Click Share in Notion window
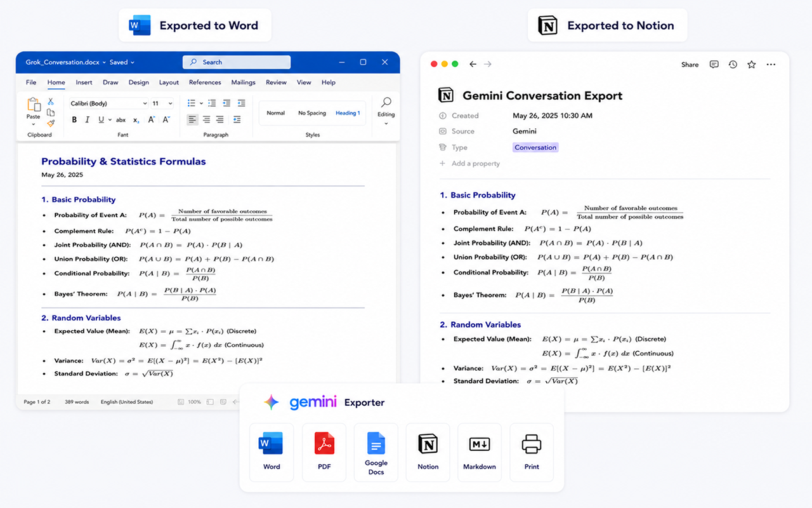812x508 pixels. pyautogui.click(x=690, y=65)
